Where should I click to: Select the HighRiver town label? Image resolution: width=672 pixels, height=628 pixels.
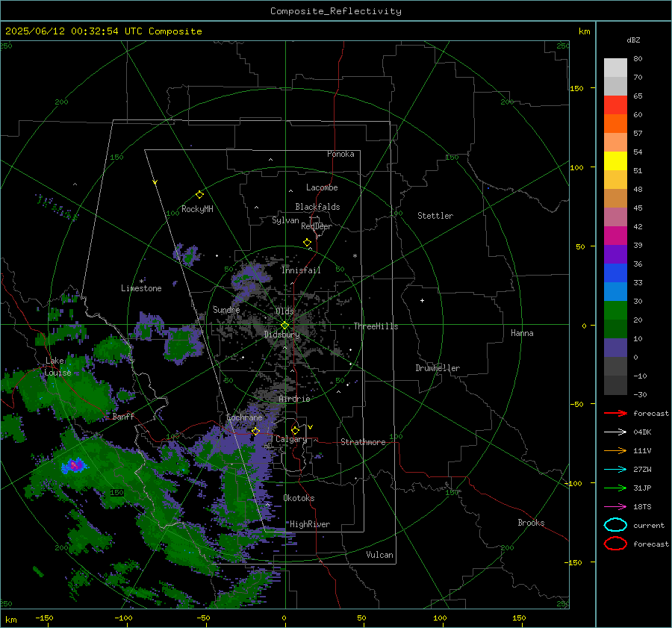point(310,524)
